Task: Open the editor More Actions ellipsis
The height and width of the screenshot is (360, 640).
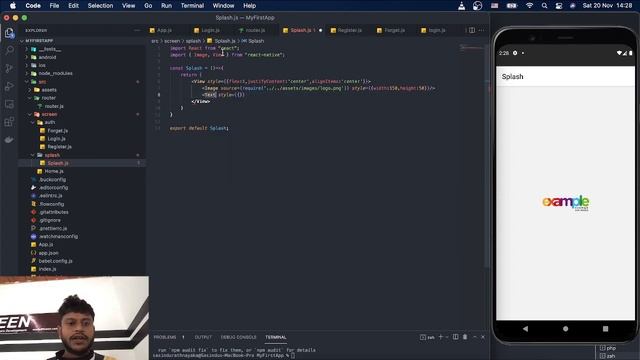Action: (x=482, y=30)
